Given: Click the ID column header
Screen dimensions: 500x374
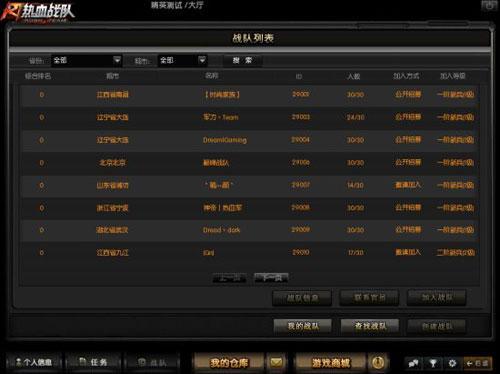Looking at the screenshot, I should 299,76.
